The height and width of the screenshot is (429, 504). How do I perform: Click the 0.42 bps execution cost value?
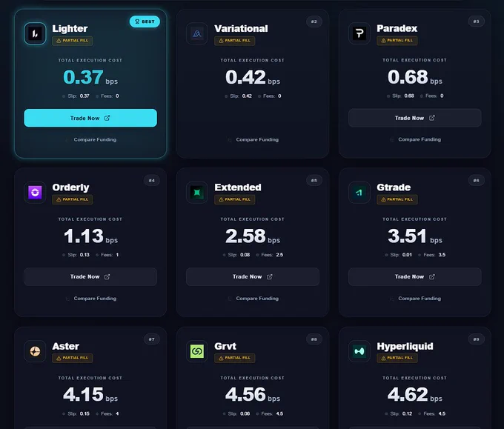tap(253, 77)
